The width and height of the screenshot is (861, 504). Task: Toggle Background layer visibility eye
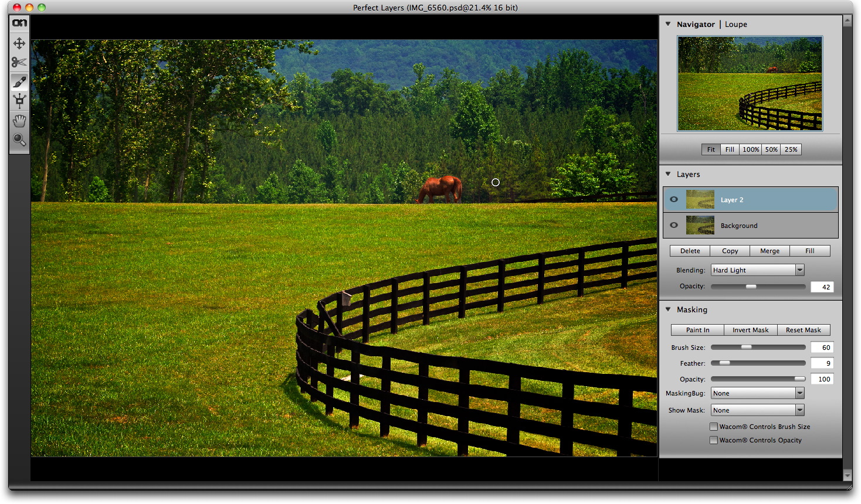(x=674, y=226)
